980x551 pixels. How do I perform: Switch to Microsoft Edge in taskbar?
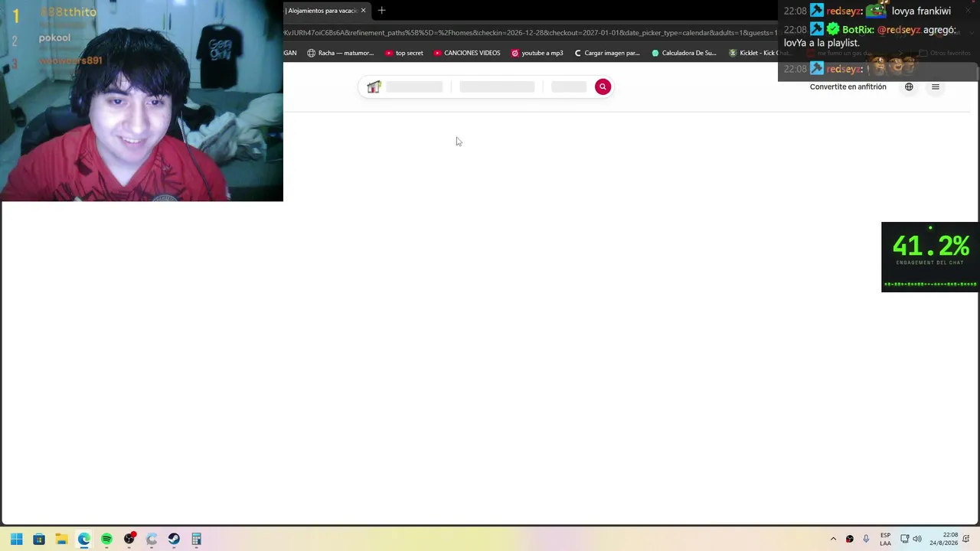click(x=84, y=540)
